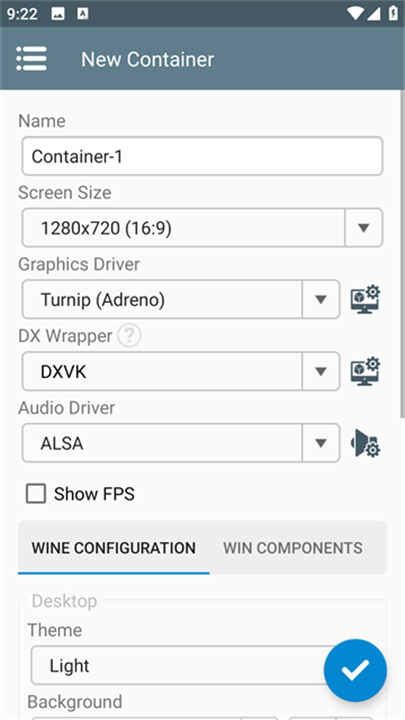The width and height of the screenshot is (405, 720).
Task: Open the hamburger navigation menu
Action: coord(31,59)
